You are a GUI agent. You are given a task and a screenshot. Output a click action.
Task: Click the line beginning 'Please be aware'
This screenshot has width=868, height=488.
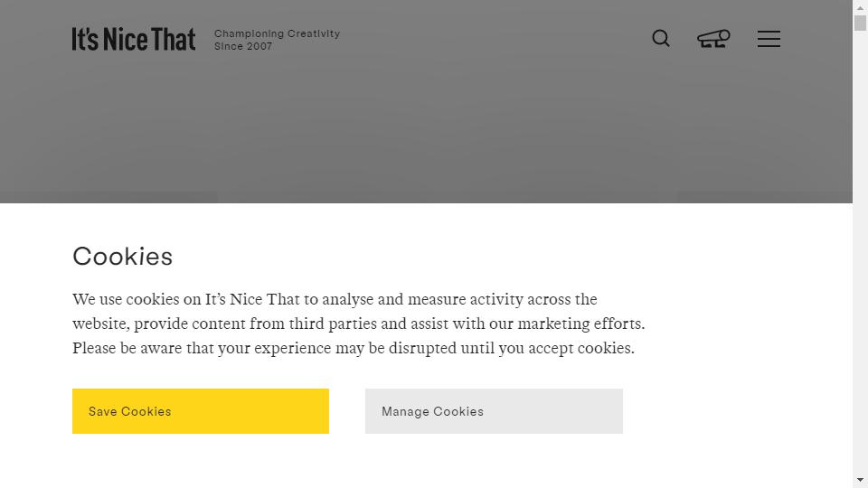[x=354, y=348]
